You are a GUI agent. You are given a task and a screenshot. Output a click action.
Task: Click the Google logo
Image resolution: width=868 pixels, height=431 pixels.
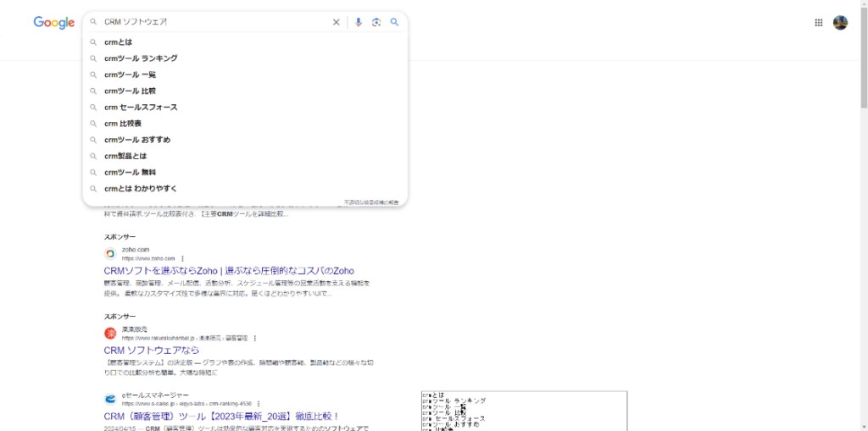click(x=53, y=22)
